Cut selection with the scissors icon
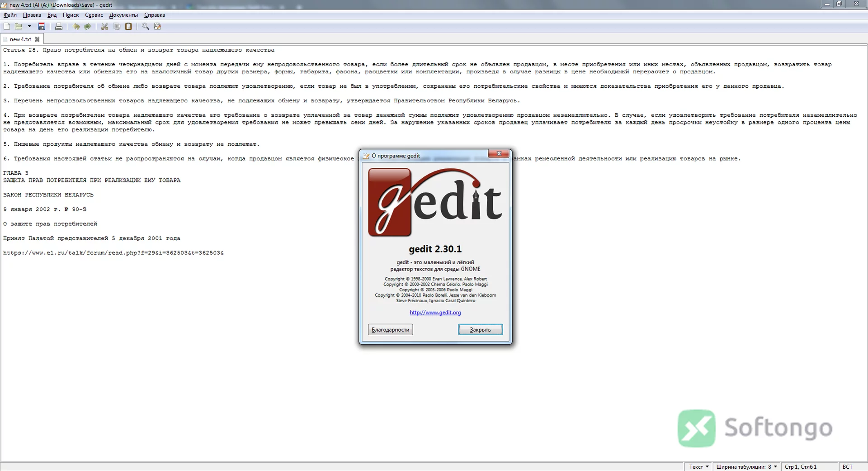868x471 pixels. pos(104,27)
